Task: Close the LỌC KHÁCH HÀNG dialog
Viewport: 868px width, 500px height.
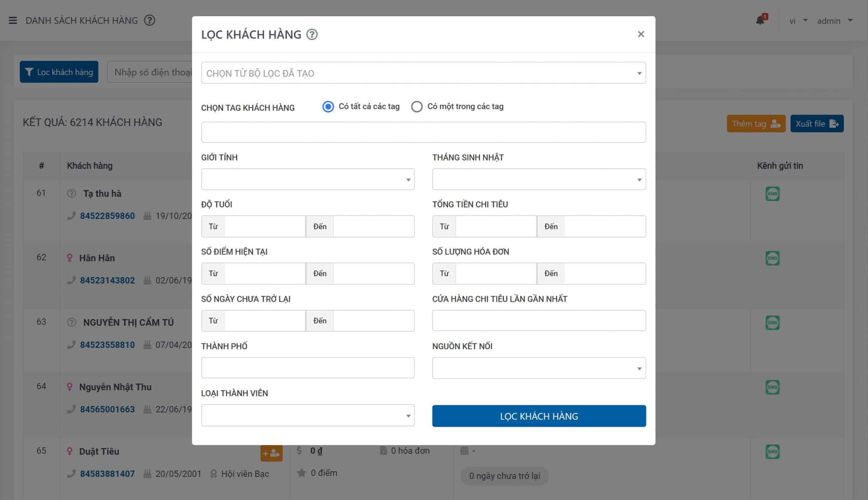Action: click(x=641, y=34)
